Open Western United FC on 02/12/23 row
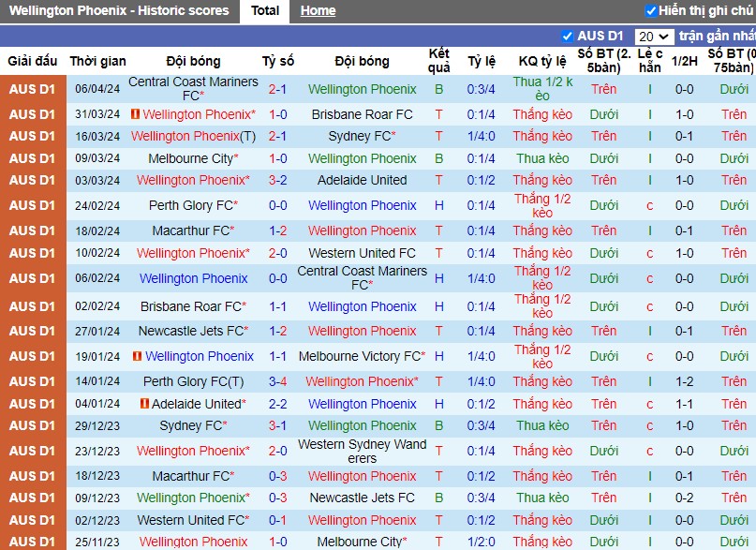The image size is (756, 550). [x=193, y=520]
